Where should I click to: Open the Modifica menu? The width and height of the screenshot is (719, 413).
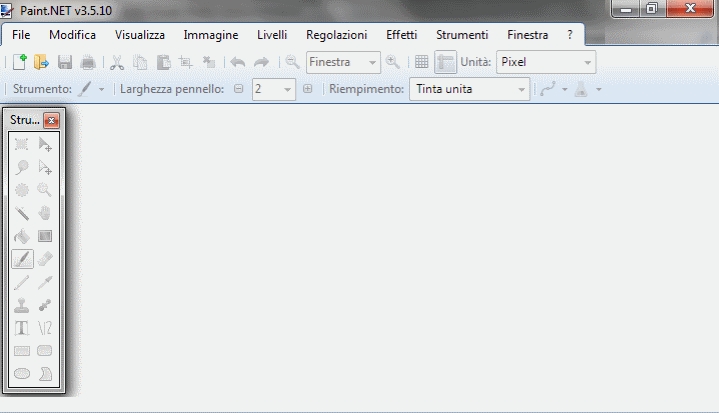coord(72,35)
